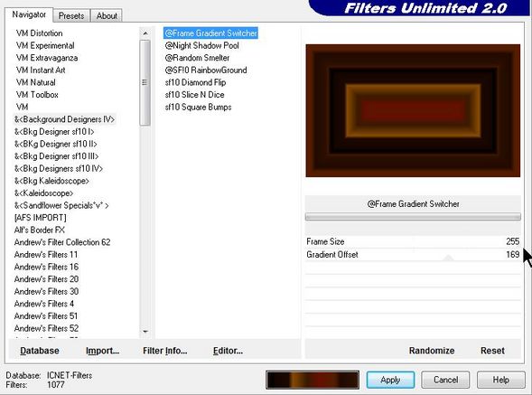Open the Import... option
532x395 pixels.
click(x=102, y=351)
